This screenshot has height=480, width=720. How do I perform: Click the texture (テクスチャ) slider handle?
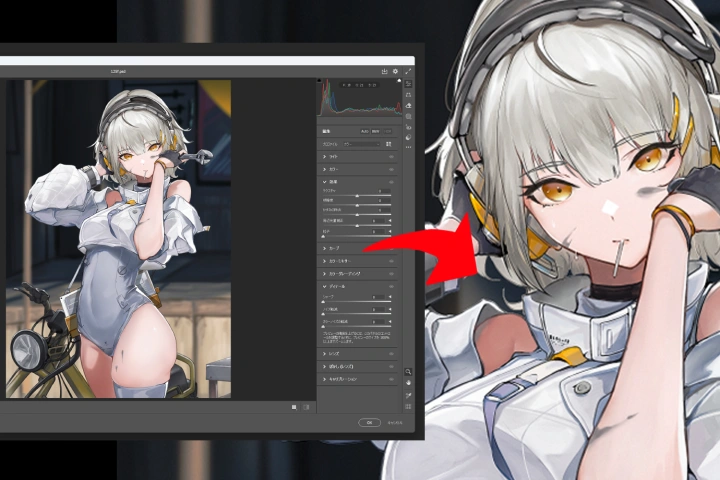tap(357, 195)
